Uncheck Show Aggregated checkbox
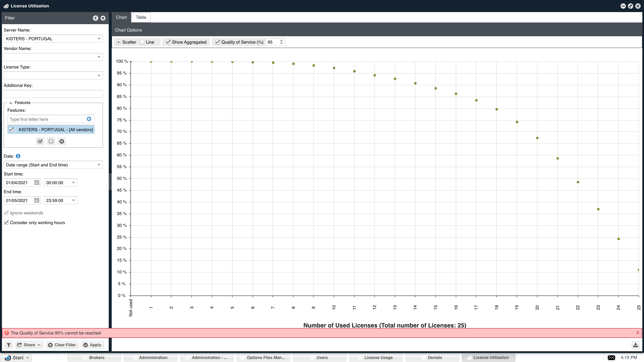This screenshot has height=362, width=644. coord(168,42)
